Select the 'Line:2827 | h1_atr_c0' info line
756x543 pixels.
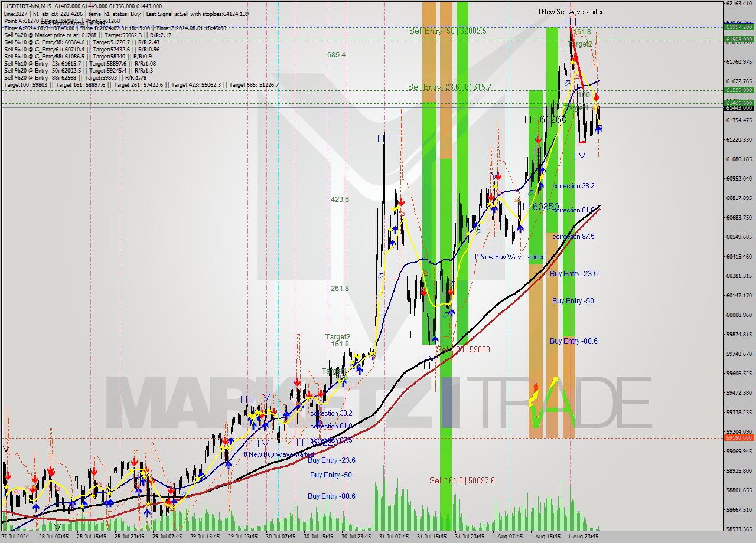coord(126,14)
